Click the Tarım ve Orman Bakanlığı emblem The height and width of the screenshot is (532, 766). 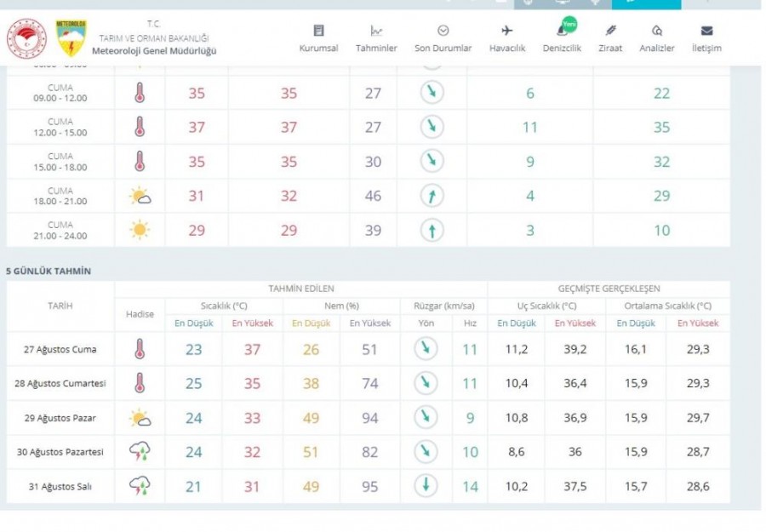26,39
